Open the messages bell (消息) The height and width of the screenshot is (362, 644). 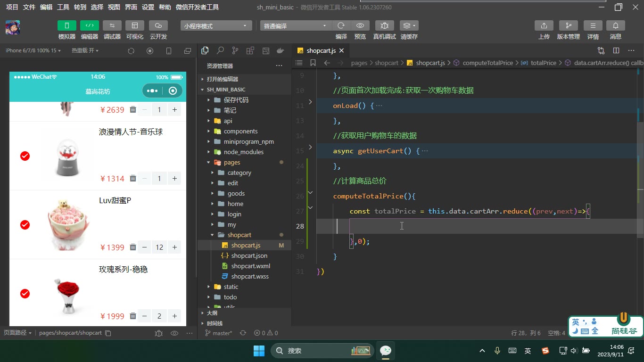[616, 25]
